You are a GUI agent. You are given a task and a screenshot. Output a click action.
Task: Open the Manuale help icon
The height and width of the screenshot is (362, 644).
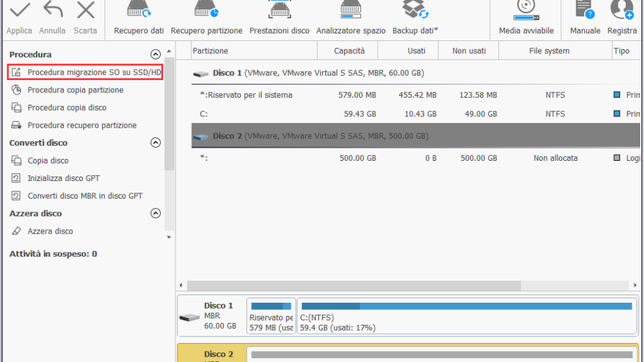pyautogui.click(x=585, y=12)
